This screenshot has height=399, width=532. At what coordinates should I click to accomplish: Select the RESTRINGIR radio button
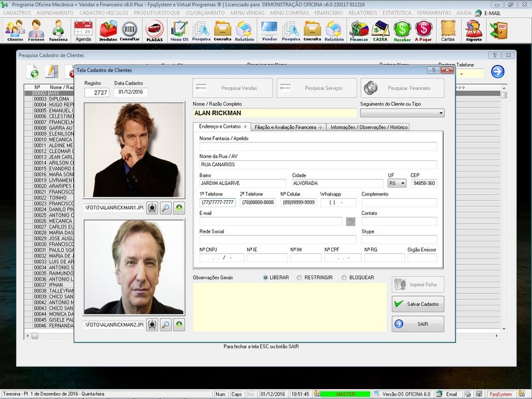click(299, 277)
